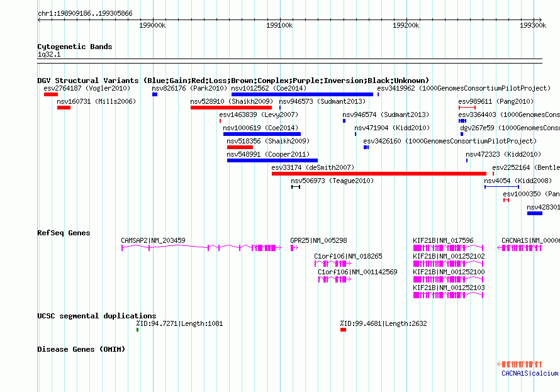Select the C1orf106 NM_018265 transcript glyph
The image size is (560, 392).
tap(333, 264)
